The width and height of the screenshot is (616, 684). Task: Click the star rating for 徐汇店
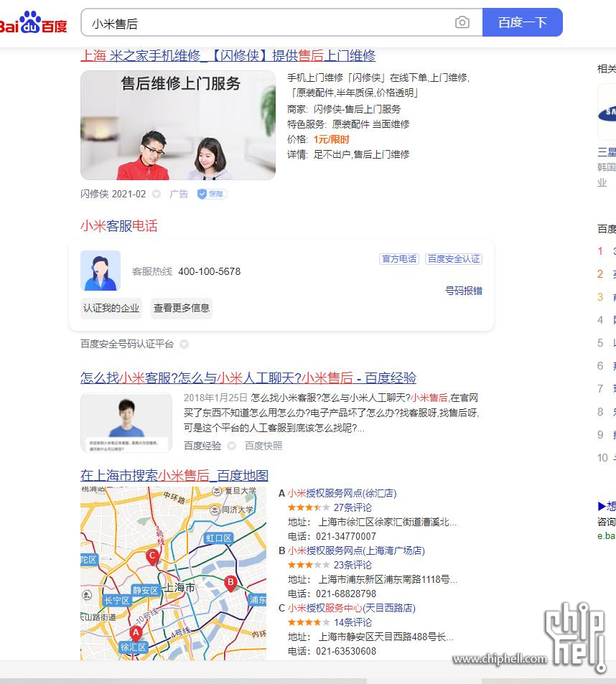point(309,507)
